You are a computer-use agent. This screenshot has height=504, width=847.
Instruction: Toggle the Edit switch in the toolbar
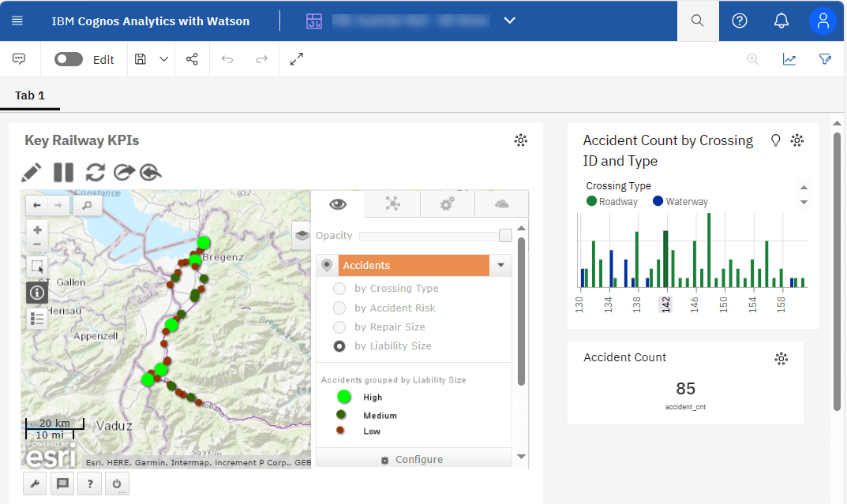68,59
